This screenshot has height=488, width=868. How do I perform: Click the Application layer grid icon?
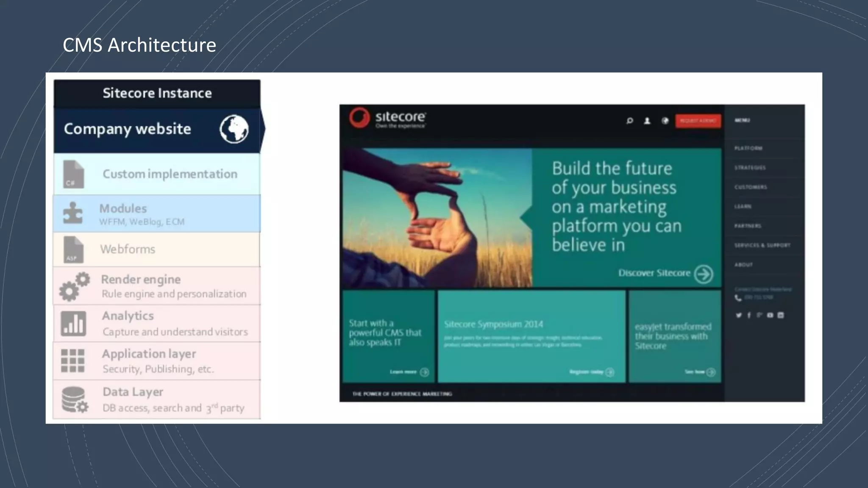tap(72, 361)
